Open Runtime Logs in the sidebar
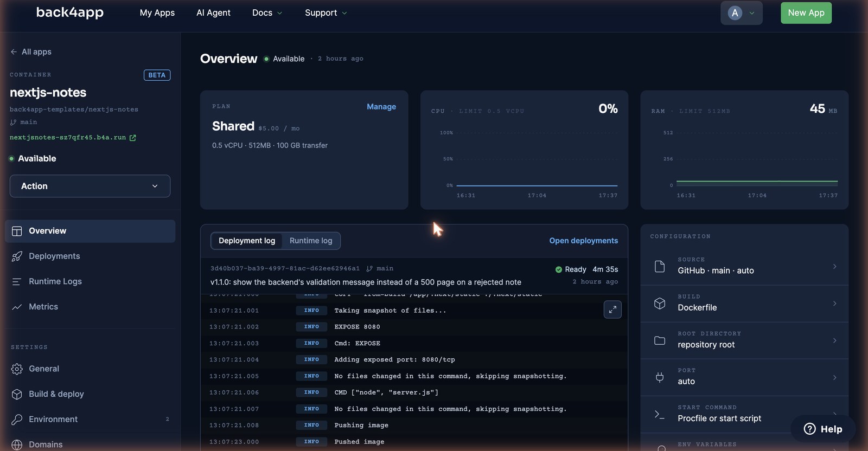This screenshot has width=868, height=451. click(90, 282)
